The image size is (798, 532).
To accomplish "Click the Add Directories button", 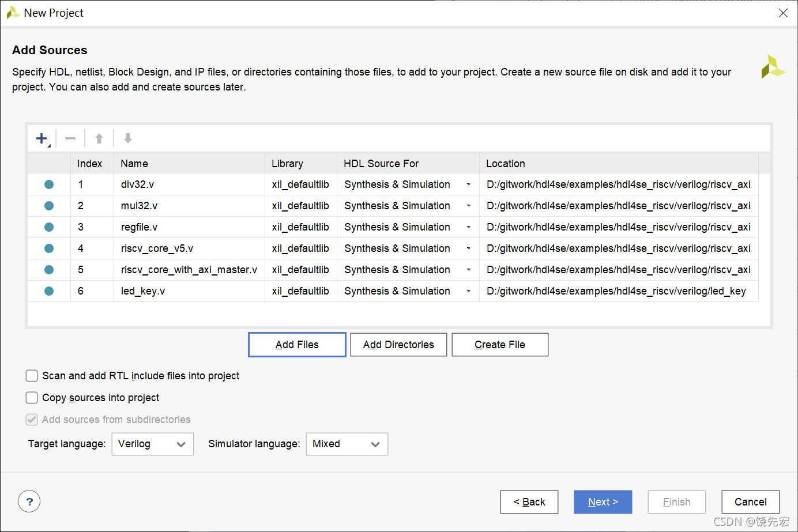I will (398, 345).
